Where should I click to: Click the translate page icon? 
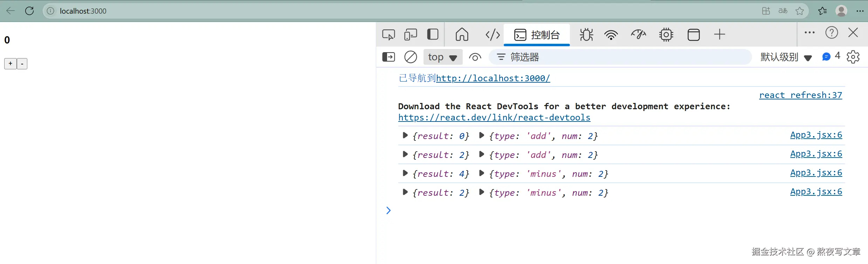tap(783, 11)
